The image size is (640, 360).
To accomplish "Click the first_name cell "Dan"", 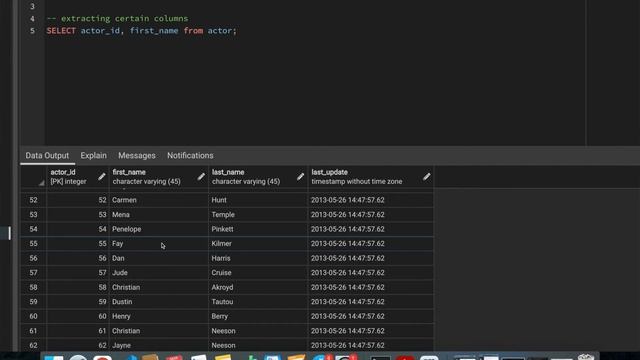I will coord(159,258).
